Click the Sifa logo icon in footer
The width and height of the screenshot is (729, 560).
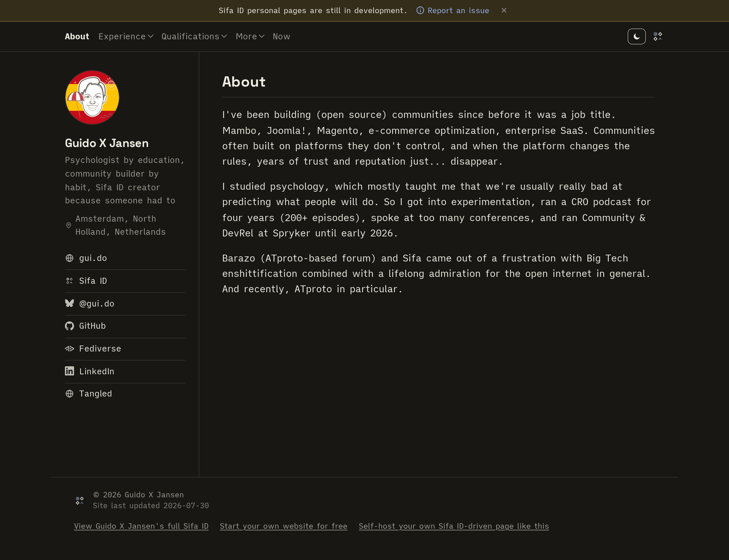pos(80,500)
